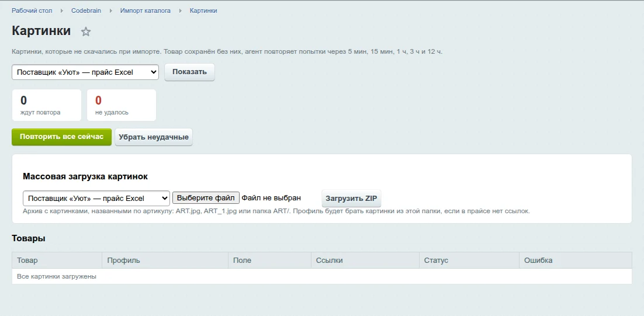Go to Codebrain breadcrumb
This screenshot has width=644, height=316.
click(86, 11)
